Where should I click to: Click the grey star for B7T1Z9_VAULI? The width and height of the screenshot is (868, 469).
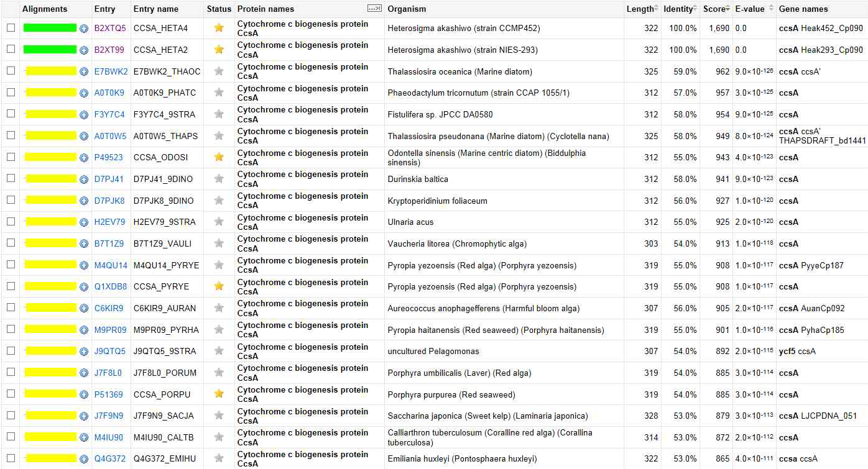click(218, 244)
